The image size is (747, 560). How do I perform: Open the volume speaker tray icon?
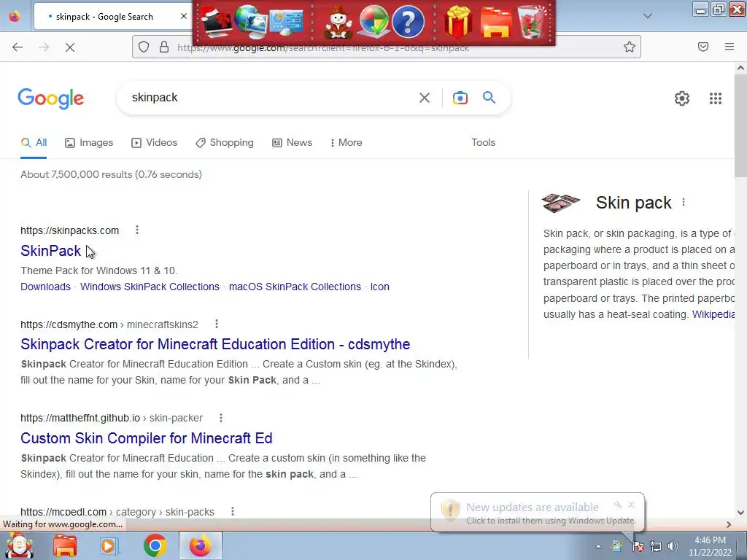[x=673, y=546]
